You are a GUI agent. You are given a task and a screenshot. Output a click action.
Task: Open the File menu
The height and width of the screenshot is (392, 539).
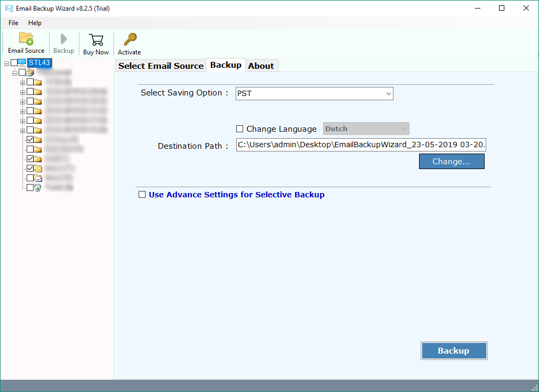tap(13, 23)
